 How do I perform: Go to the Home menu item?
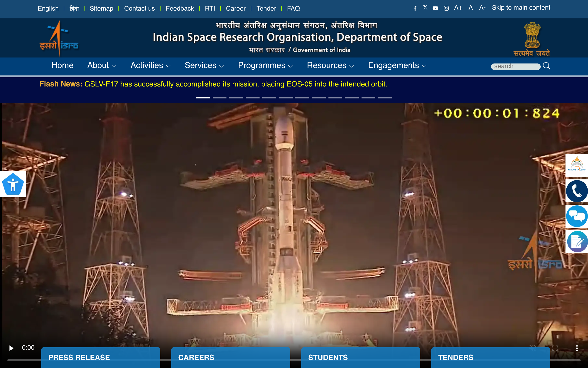click(x=62, y=66)
